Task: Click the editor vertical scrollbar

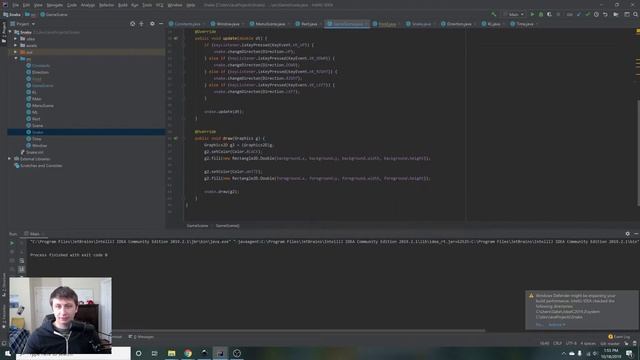Action: (638, 153)
